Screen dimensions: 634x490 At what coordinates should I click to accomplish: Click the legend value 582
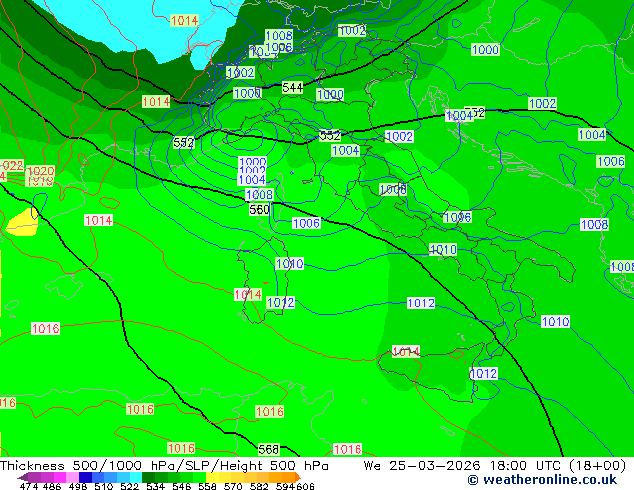point(259,486)
